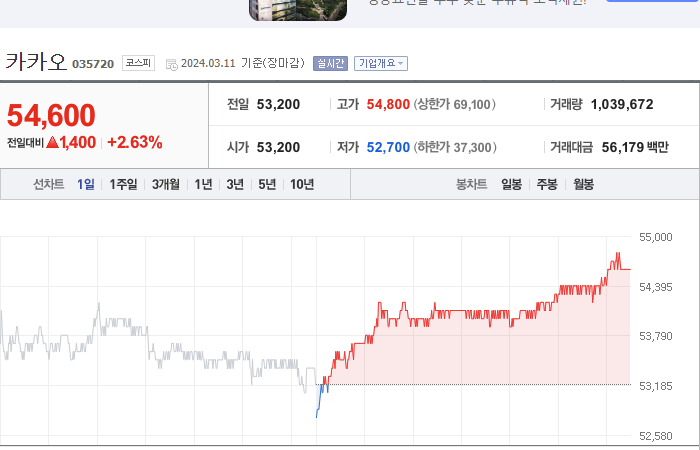Click the ad thumbnail image at top
700x450 pixels.
click(298, 10)
